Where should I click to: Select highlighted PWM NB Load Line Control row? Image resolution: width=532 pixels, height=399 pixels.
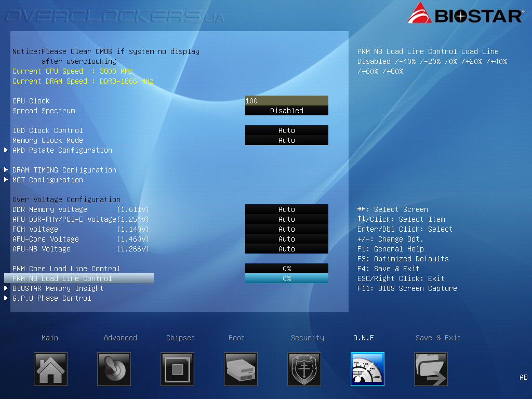click(x=79, y=278)
